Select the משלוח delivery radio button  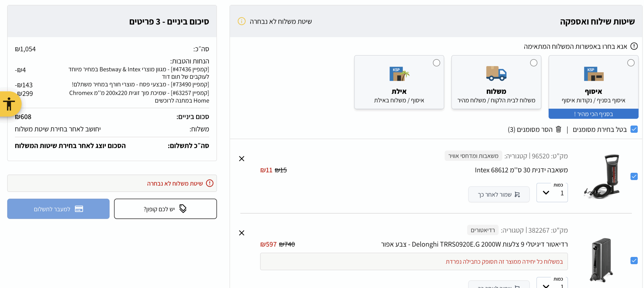pyautogui.click(x=533, y=63)
